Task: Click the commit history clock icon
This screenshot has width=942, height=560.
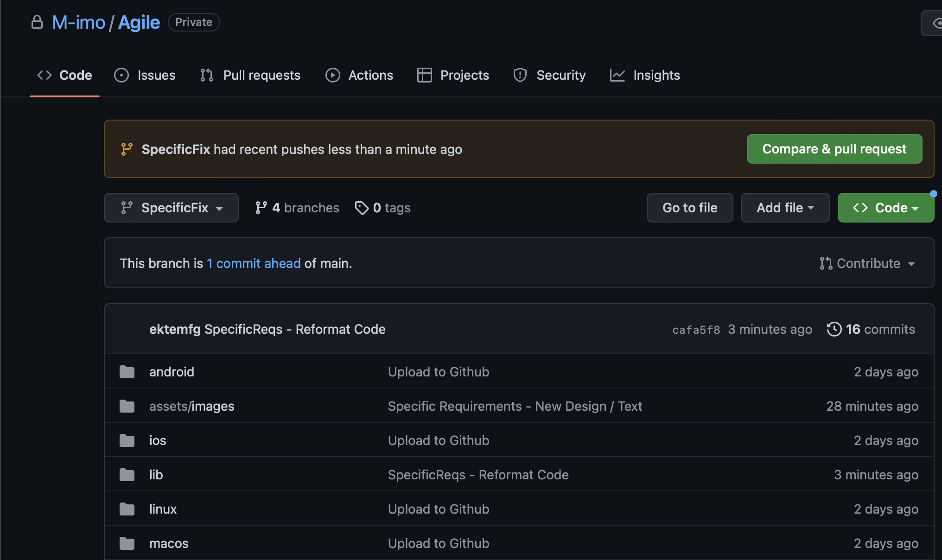Action: coord(834,329)
